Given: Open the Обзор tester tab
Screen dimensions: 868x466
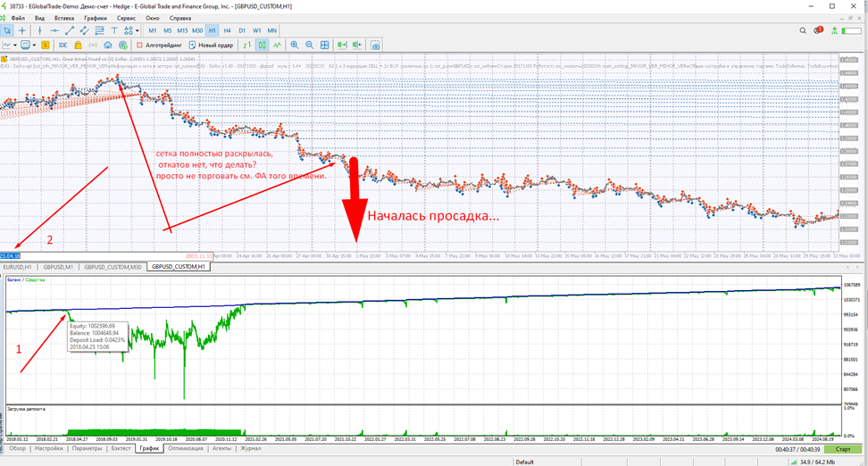Looking at the screenshot, I should [17, 448].
